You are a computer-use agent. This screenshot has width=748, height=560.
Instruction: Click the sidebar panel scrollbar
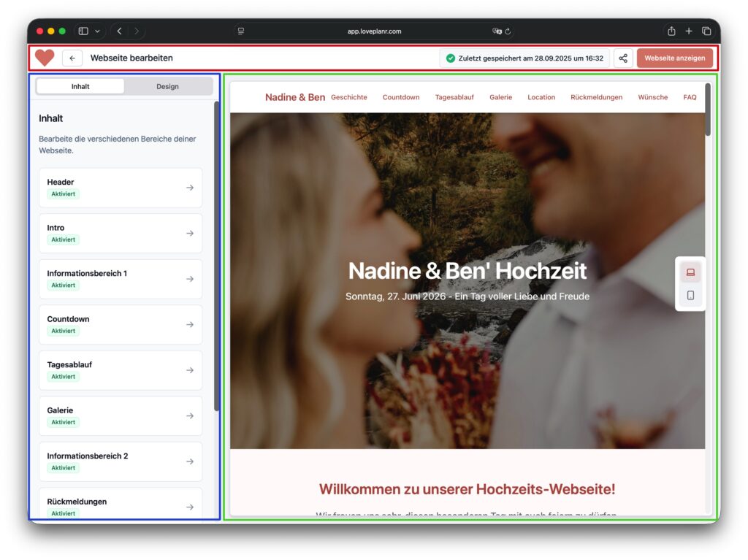click(x=216, y=256)
